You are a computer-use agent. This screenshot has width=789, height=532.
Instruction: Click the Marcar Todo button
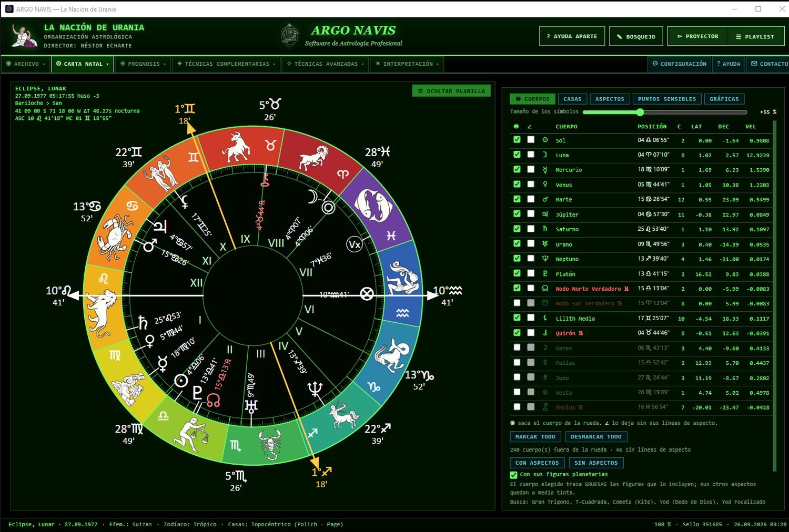tap(535, 437)
